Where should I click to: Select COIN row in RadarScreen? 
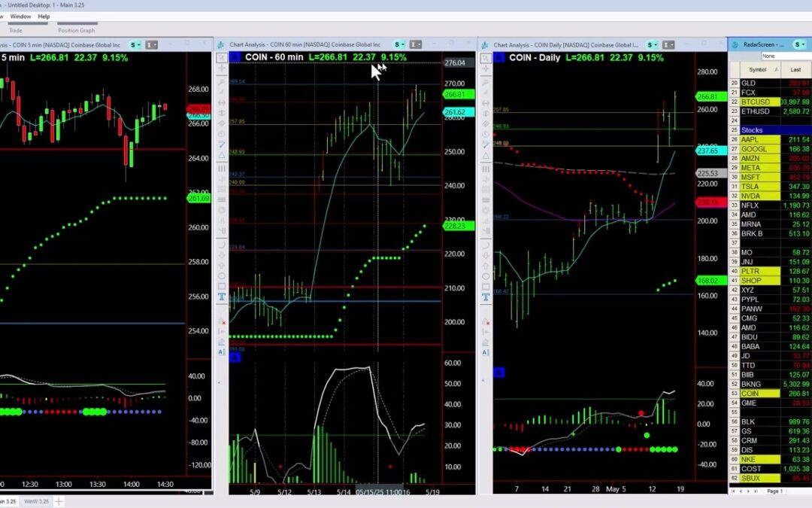tap(770, 394)
